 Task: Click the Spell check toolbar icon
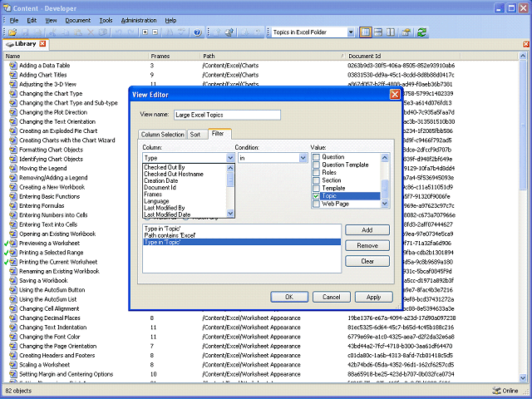[x=182, y=32]
